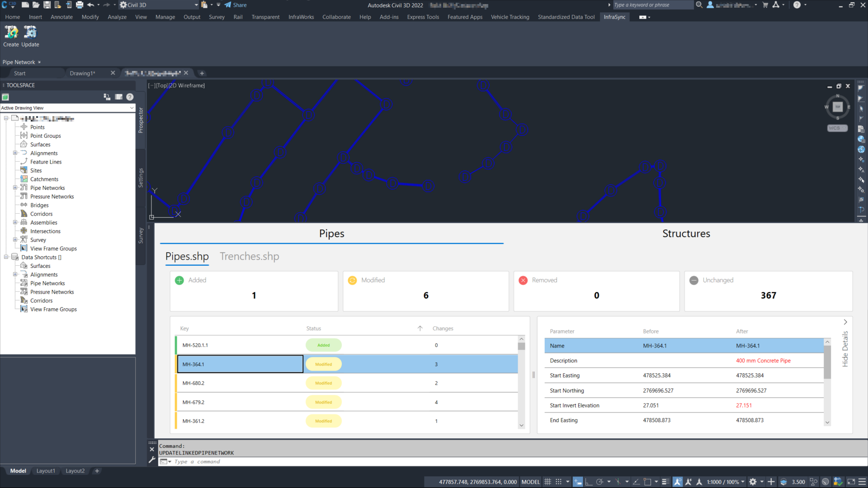Open the Analyze ribbon tab

point(117,17)
